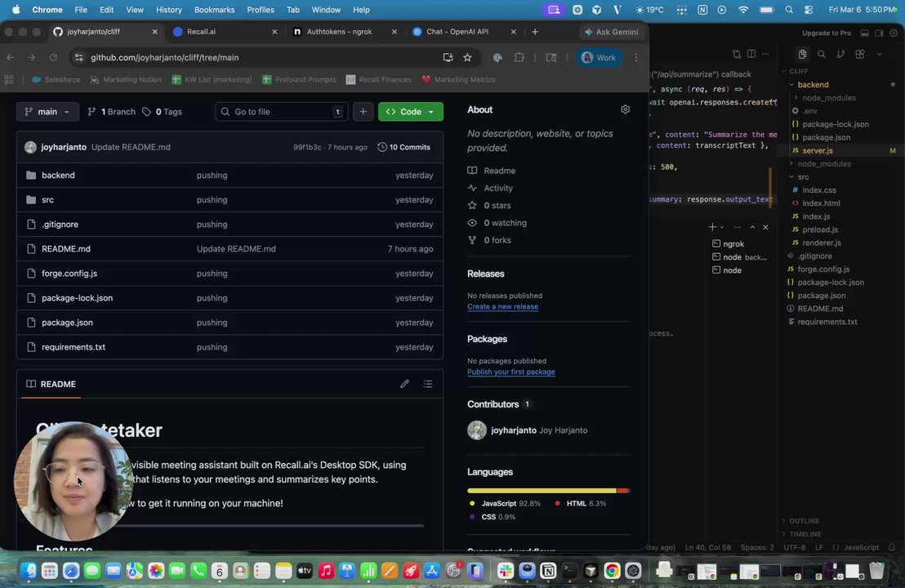Close the VS Code terminal panel

click(765, 227)
